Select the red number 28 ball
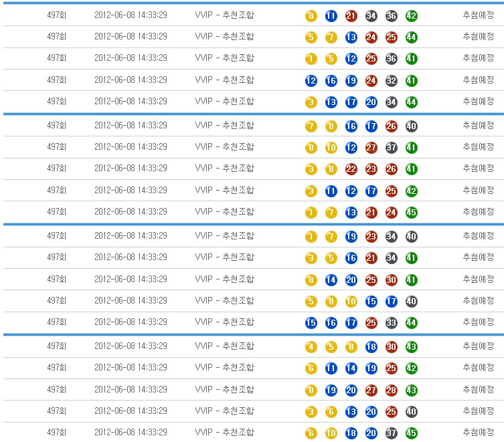This screenshot has width=504, height=442. pos(391,390)
